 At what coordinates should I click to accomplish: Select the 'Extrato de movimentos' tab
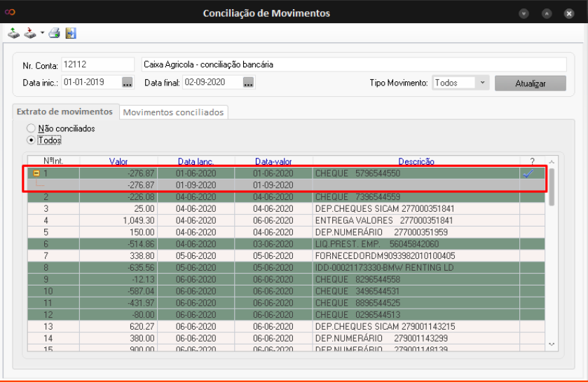click(x=64, y=112)
